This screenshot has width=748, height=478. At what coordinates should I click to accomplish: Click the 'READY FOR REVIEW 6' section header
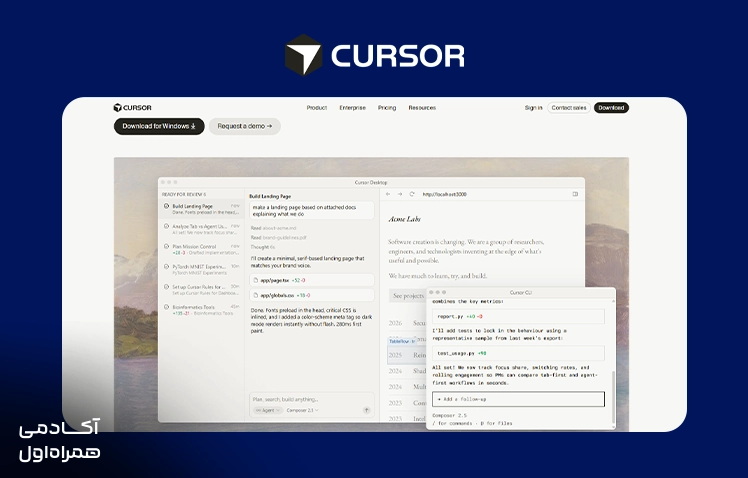pos(184,195)
